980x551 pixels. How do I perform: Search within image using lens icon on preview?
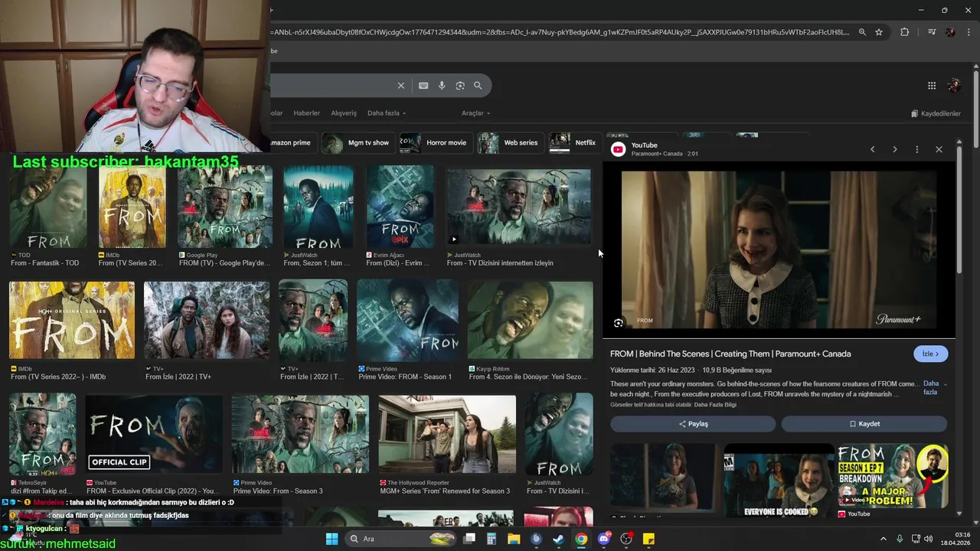619,323
